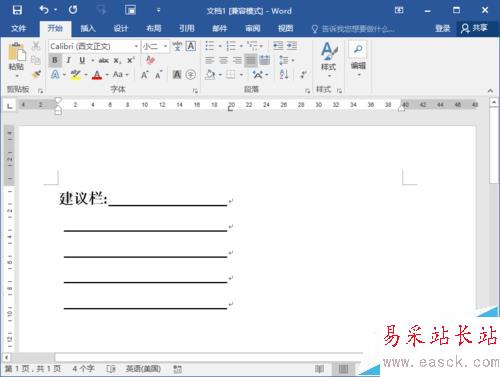This screenshot has height=377, width=500.
Task: Toggle Italic formatting
Action: click(x=68, y=60)
